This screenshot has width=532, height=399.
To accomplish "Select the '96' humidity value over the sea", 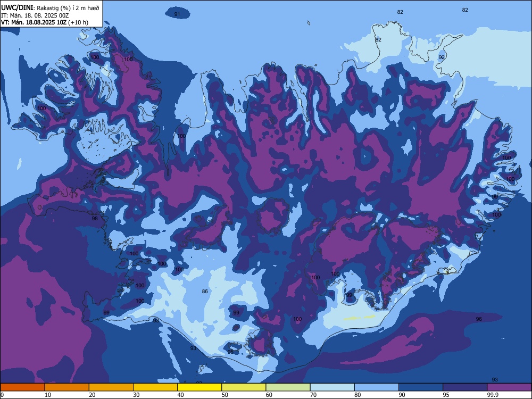I will (479, 319).
